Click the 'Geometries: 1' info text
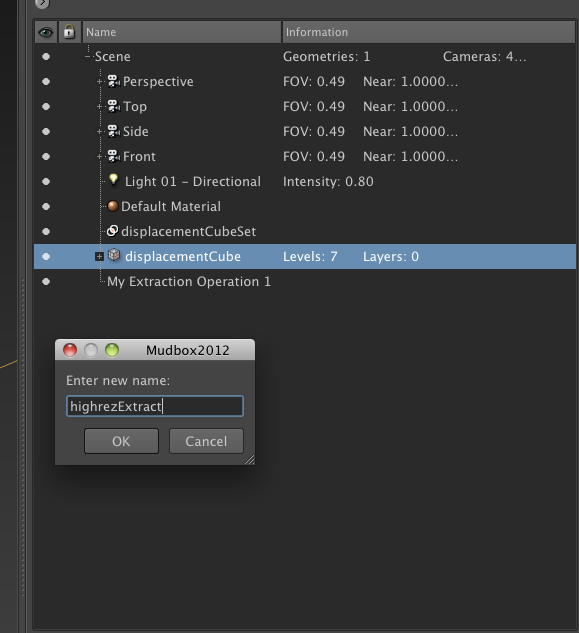The image size is (579, 633). click(x=327, y=57)
